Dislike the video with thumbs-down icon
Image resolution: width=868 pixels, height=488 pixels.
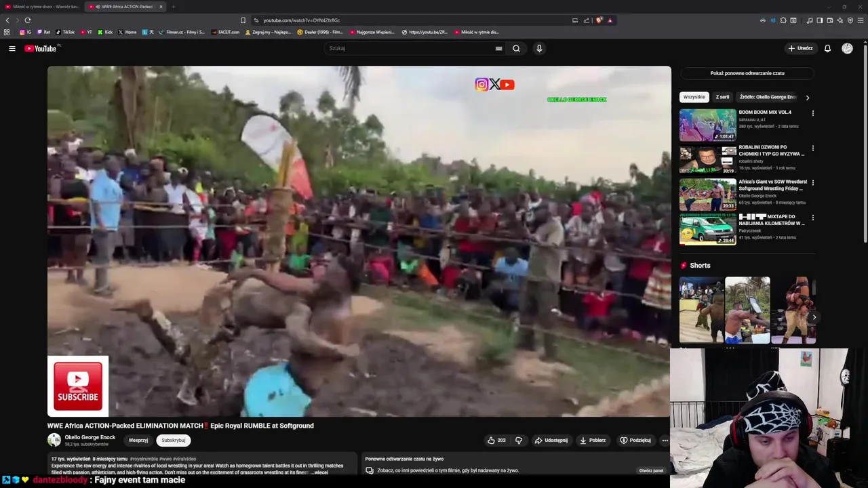[x=519, y=440]
